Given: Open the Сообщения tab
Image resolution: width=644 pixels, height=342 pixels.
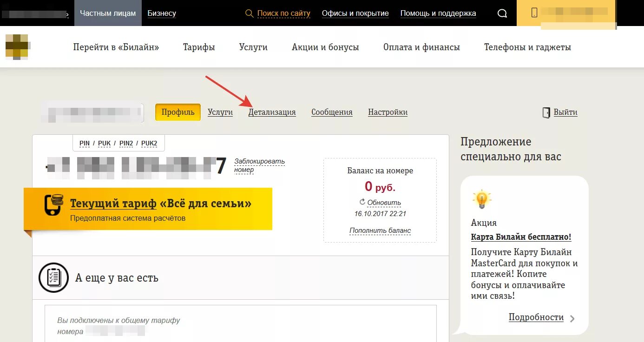Looking at the screenshot, I should (x=332, y=112).
